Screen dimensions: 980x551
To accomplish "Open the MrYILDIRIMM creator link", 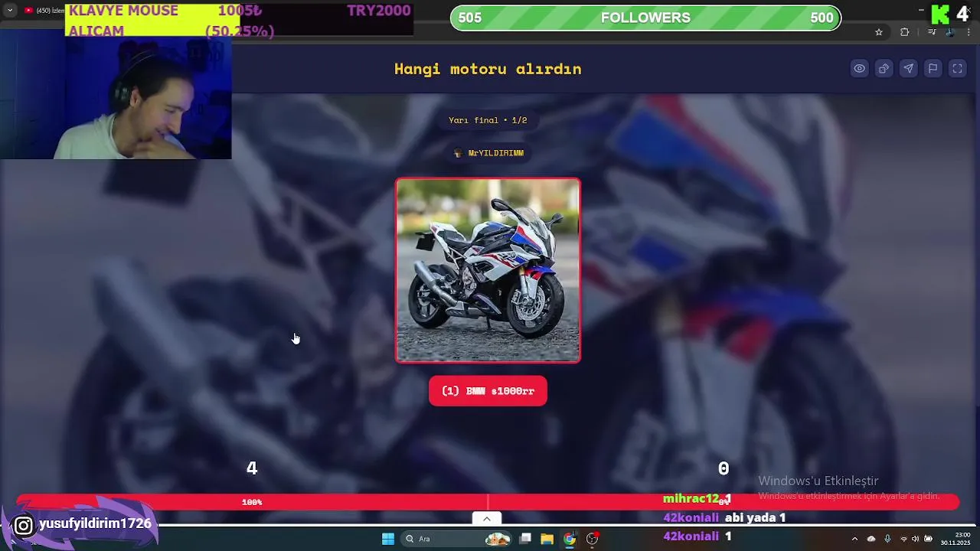I will click(488, 153).
